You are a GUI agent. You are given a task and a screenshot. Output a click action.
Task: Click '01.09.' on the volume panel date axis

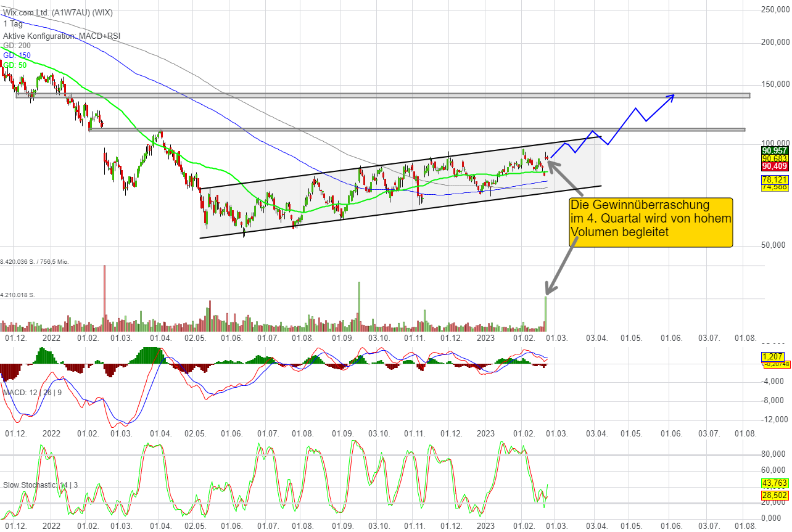coord(342,338)
